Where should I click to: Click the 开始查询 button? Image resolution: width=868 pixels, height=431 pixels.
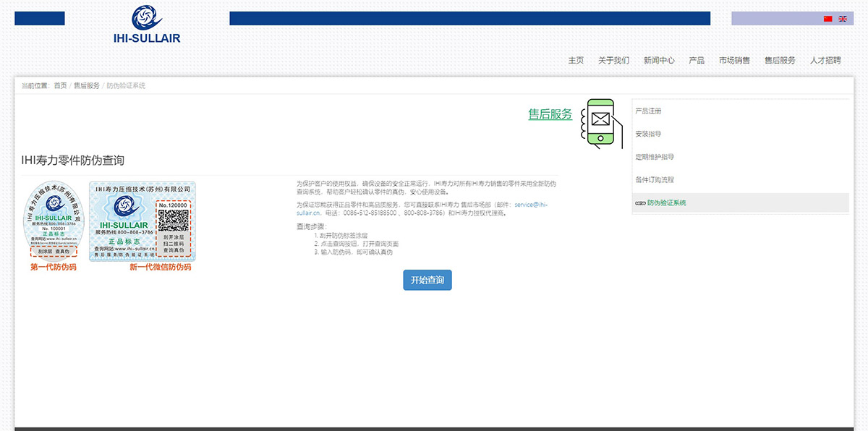click(x=427, y=280)
